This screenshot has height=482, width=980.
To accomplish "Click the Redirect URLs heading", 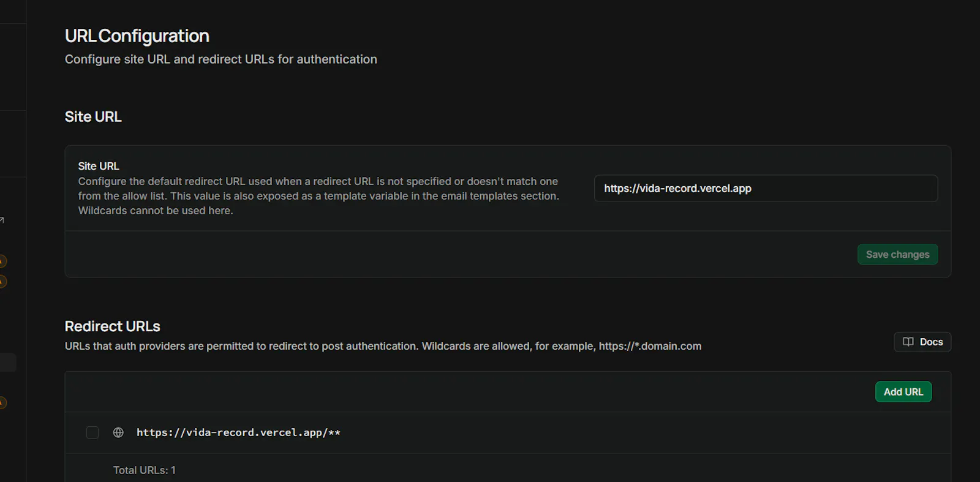I will 113,326.
